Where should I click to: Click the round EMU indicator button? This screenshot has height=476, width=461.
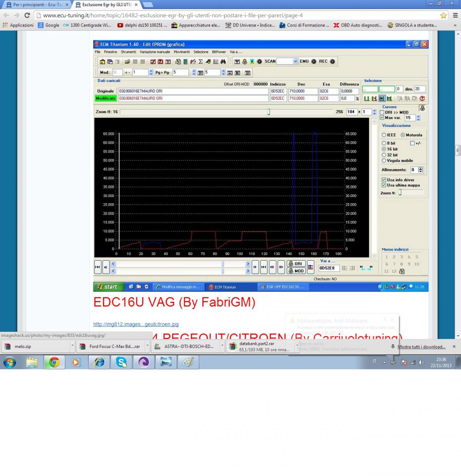(313, 62)
